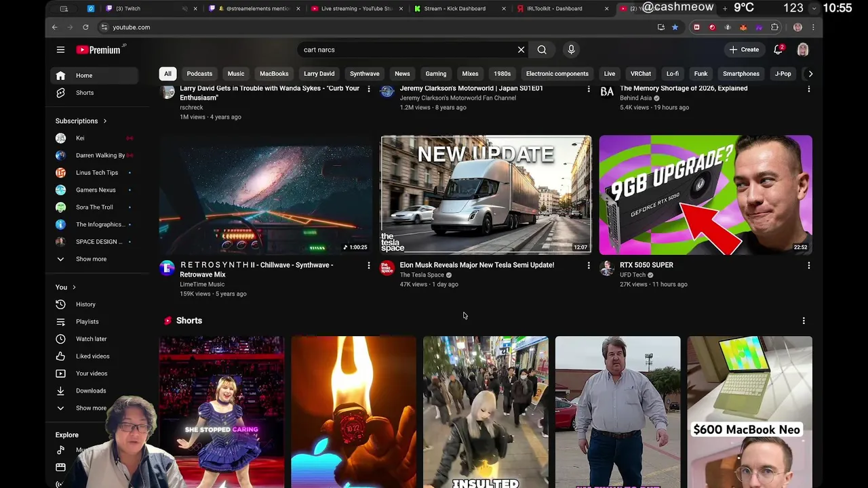Open the YouTube hamburger guide menu
The height and width of the screenshot is (488, 868).
pos(60,49)
